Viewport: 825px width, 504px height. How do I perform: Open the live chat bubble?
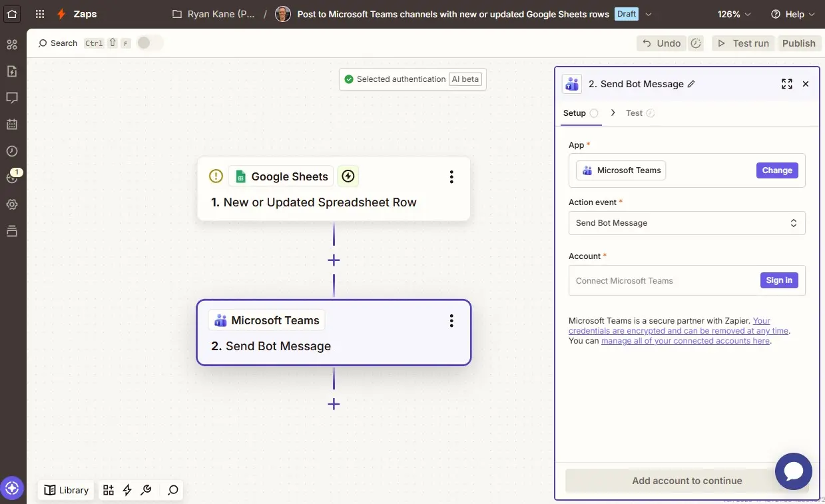[794, 471]
